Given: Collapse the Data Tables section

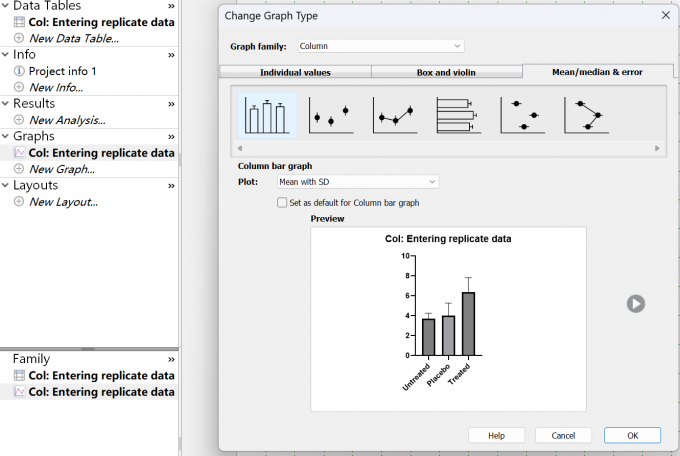Looking at the screenshot, I should pos(6,6).
